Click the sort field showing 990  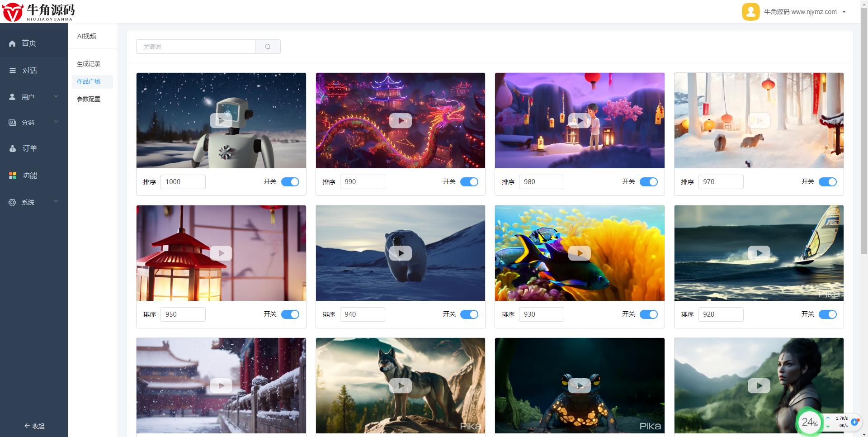(362, 182)
